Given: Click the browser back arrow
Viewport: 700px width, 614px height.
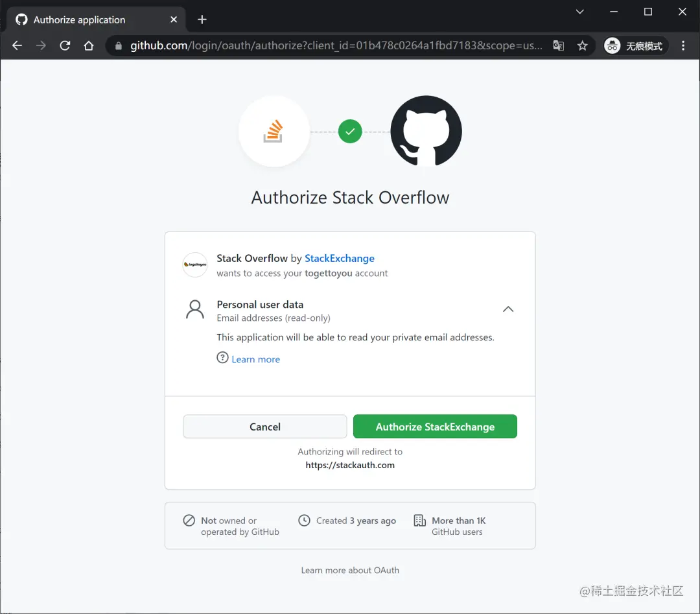Looking at the screenshot, I should (17, 45).
